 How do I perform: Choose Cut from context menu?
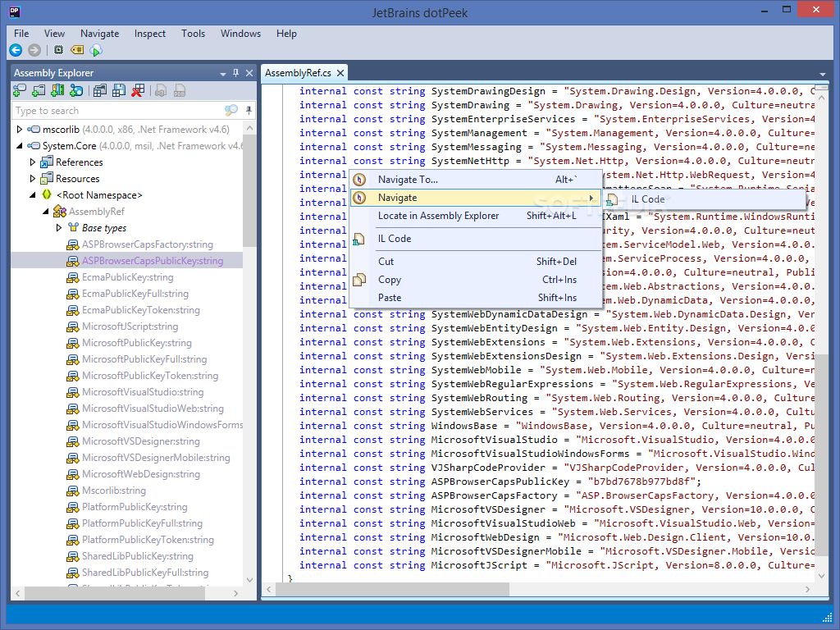[476, 262]
